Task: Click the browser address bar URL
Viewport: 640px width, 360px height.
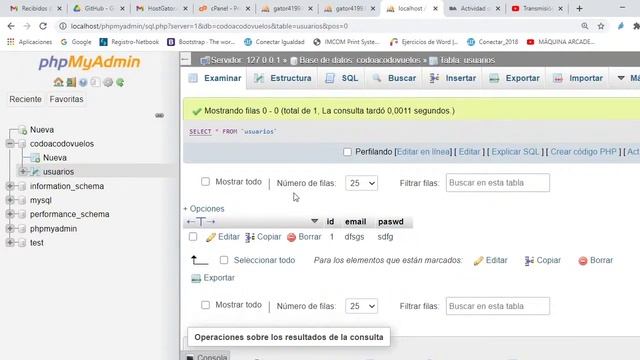Action: click(x=209, y=26)
